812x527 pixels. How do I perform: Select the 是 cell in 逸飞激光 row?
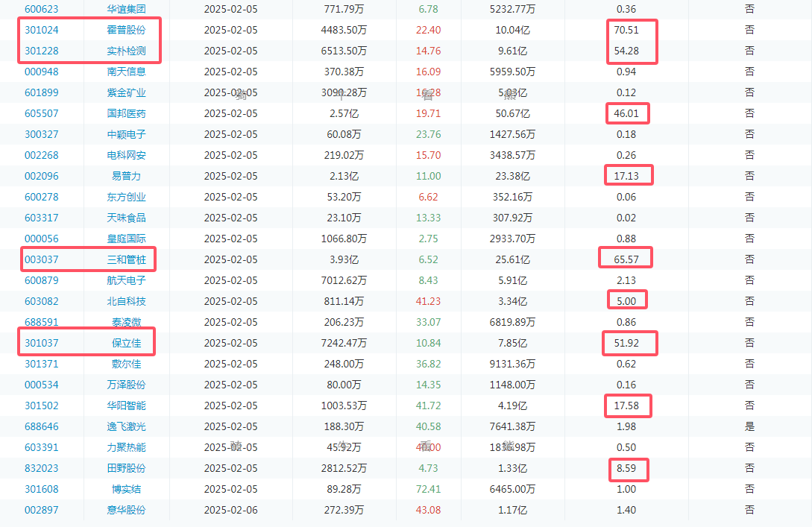coord(749,426)
